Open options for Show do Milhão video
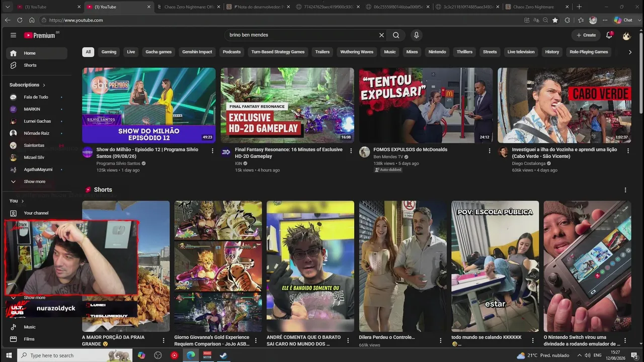 pyautogui.click(x=212, y=151)
